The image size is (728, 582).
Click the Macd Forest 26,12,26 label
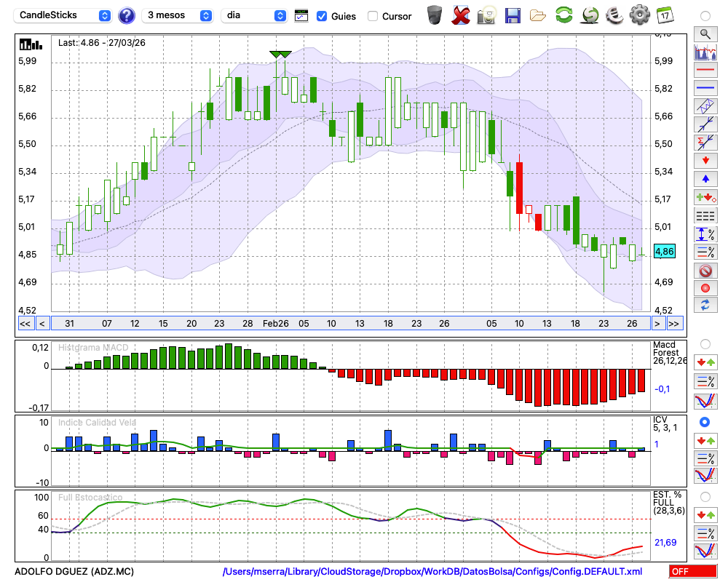[669, 353]
